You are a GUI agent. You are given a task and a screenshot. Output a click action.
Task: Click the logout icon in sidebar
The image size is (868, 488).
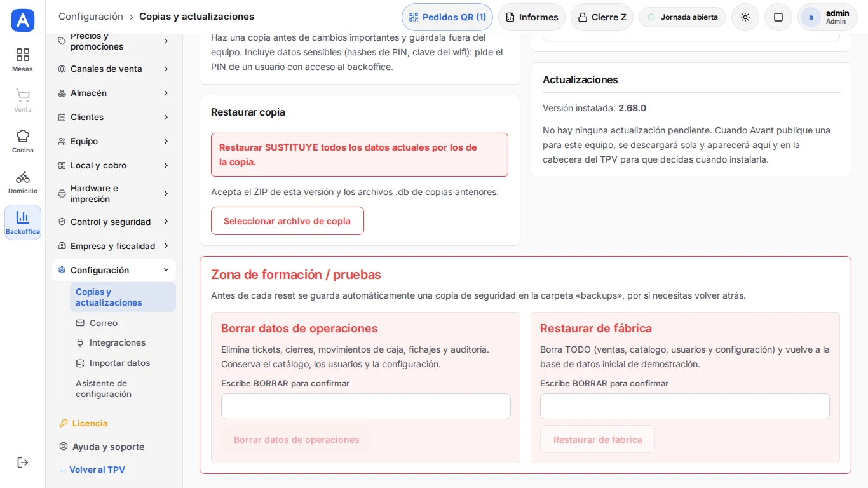pyautogui.click(x=23, y=463)
